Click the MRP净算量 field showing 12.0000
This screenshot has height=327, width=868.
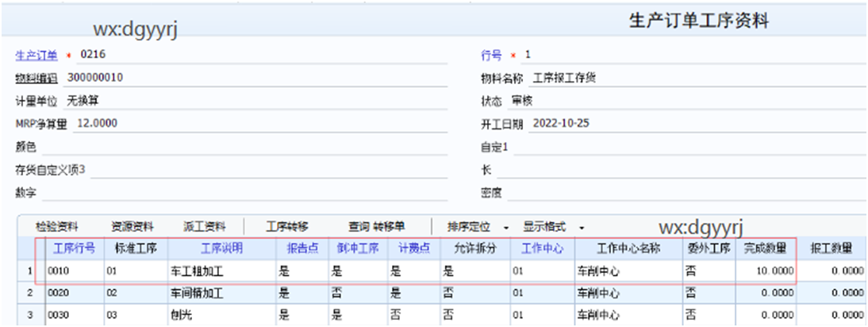[259, 125]
